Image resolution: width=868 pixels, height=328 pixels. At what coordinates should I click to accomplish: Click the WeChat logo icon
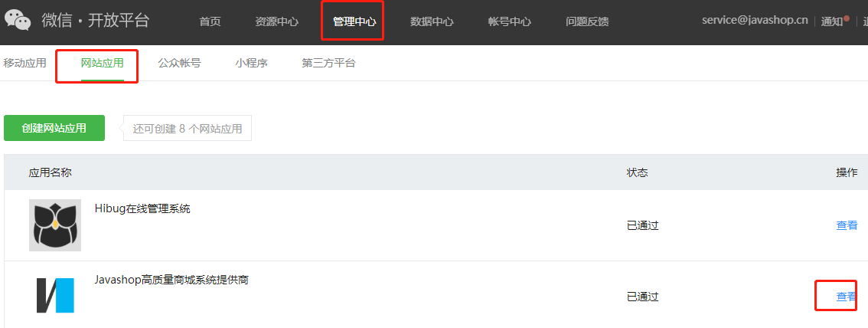[x=17, y=19]
